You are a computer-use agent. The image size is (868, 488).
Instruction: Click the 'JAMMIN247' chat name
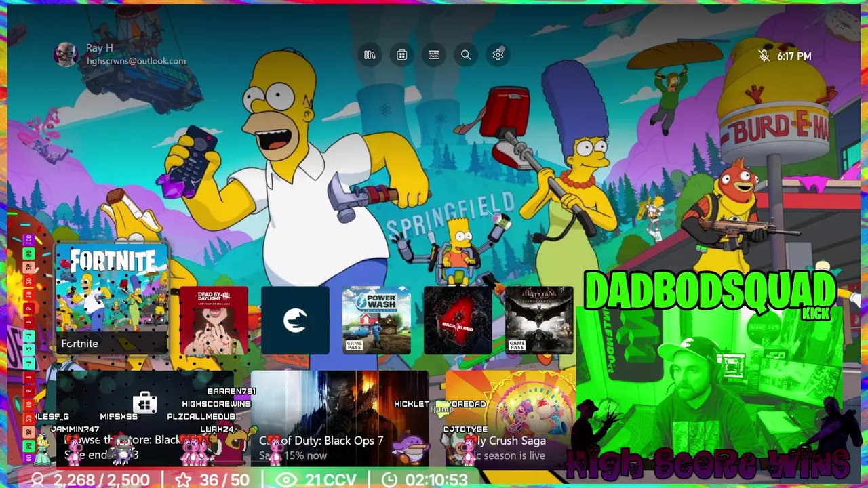point(75,430)
